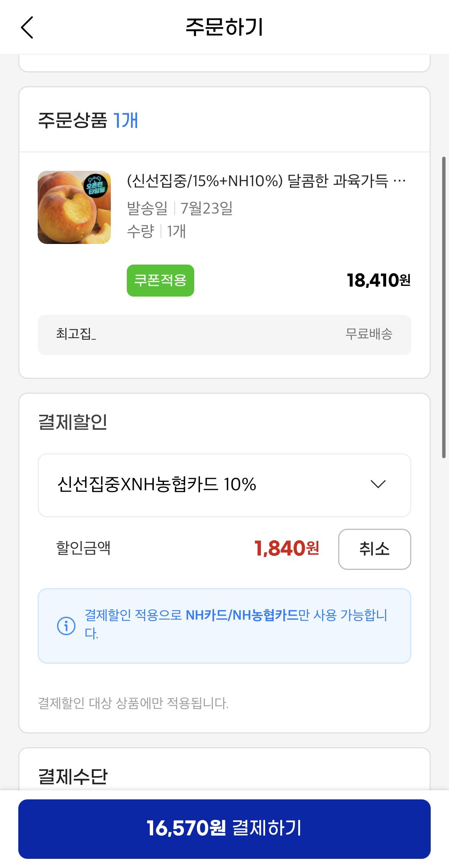The image size is (449, 868).
Task: Tap the NH카드/NH농협카드 notice banner
Action: [224, 626]
